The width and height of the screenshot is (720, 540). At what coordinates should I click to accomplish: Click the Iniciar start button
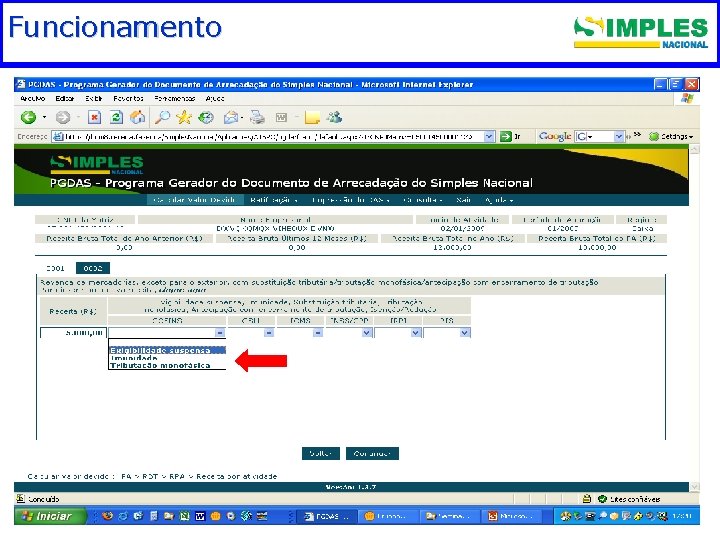coord(50,516)
